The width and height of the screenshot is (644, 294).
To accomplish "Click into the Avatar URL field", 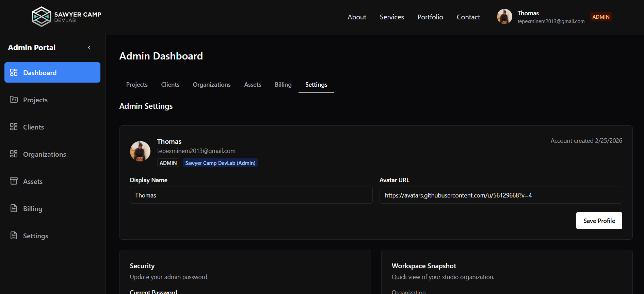I will (x=500, y=195).
